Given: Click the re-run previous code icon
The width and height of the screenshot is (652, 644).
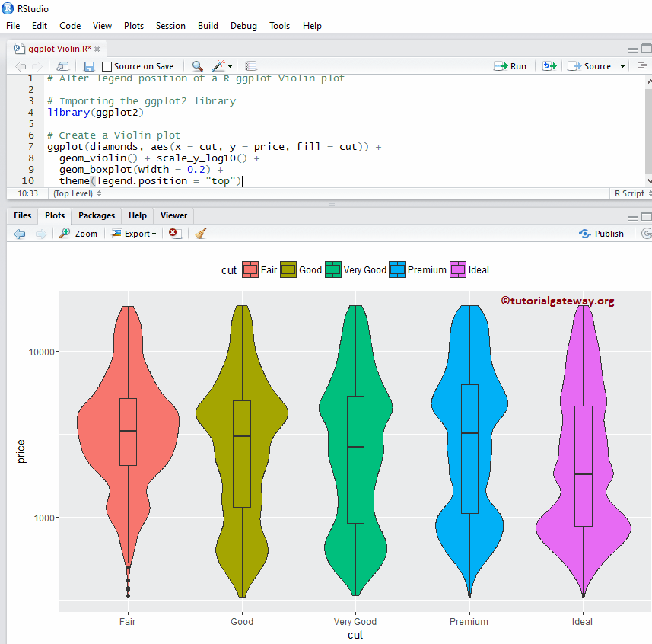Looking at the screenshot, I should click(x=549, y=66).
